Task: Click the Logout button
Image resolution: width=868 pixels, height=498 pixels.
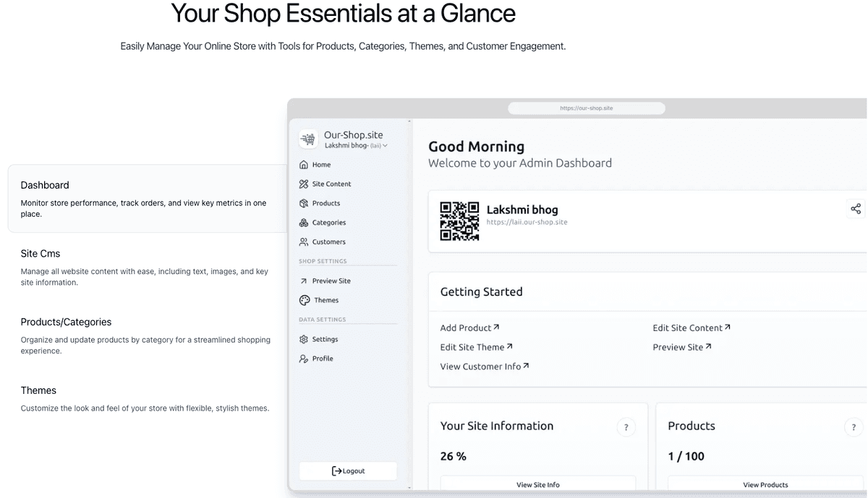Action: tap(348, 471)
